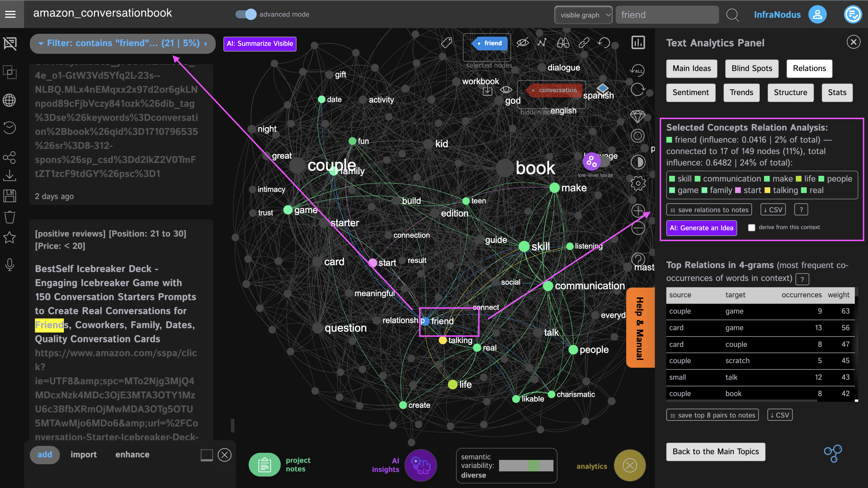Open the chat support icon
The image size is (868, 488).
click(853, 15)
